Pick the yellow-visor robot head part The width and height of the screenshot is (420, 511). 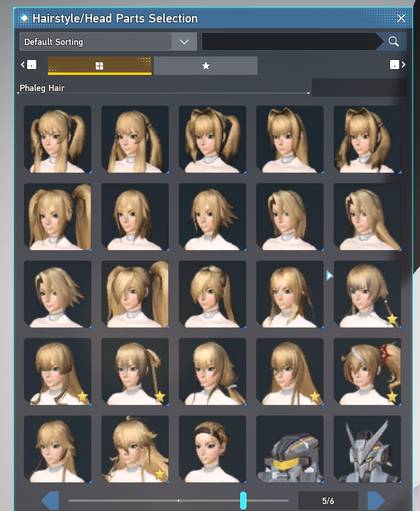click(x=290, y=449)
